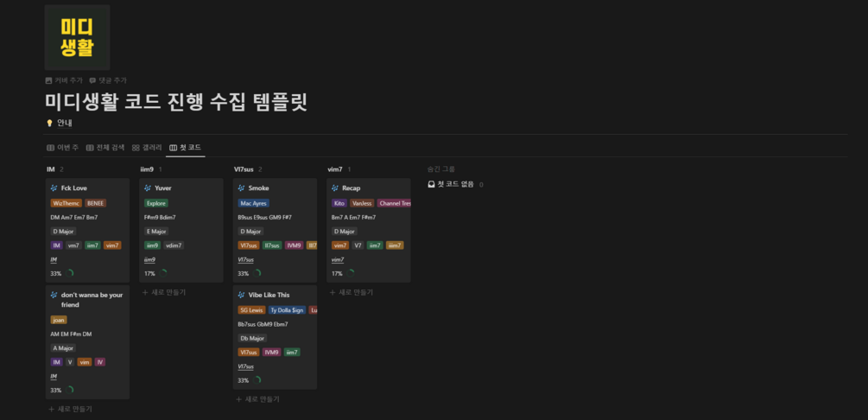The image size is (868, 420).
Task: Click the Kito artist tag
Action: pos(339,203)
